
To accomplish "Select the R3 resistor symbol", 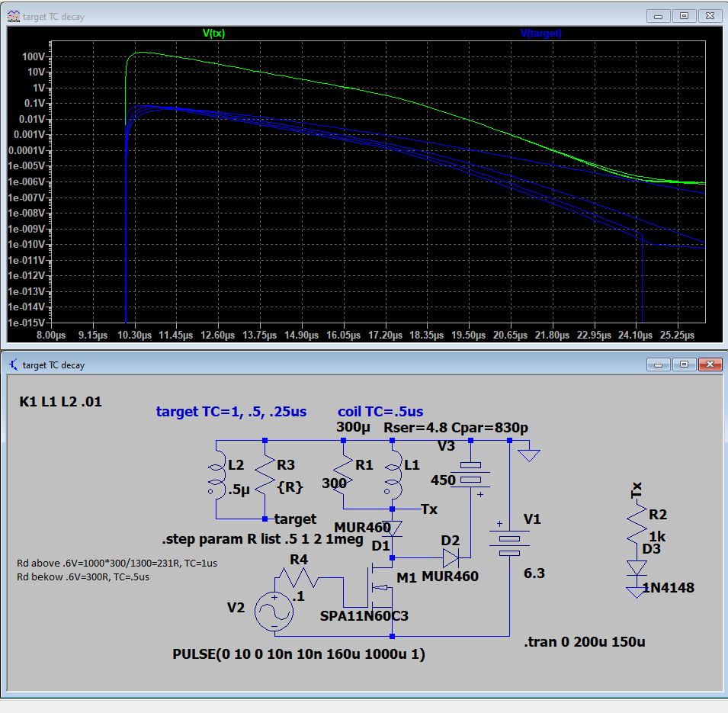I will pos(265,479).
